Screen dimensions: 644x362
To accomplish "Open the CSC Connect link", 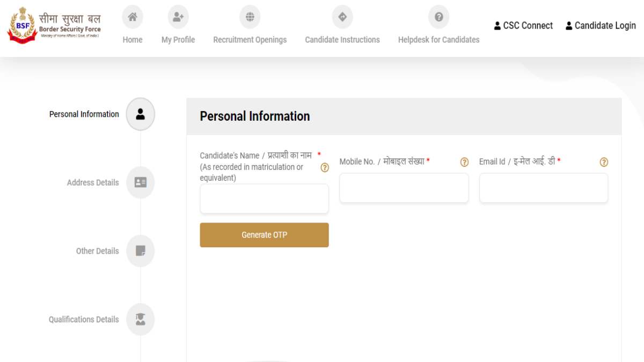I will [x=523, y=26].
